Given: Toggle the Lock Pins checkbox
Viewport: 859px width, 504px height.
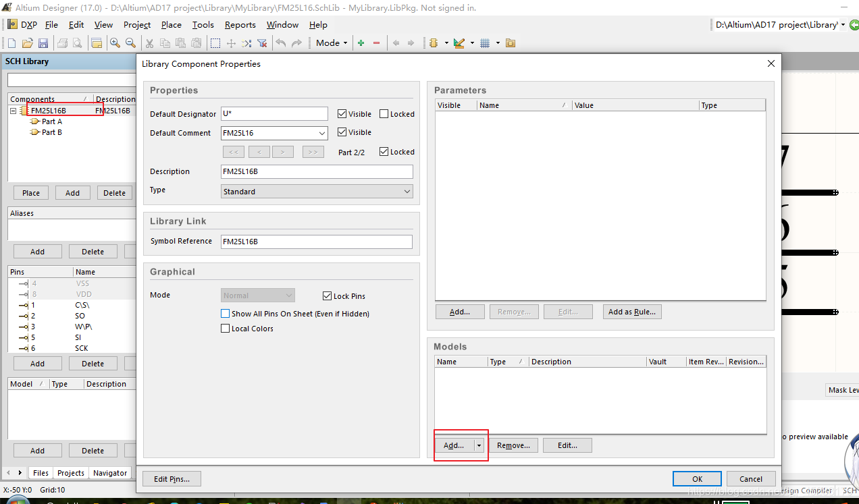Looking at the screenshot, I should click(328, 296).
